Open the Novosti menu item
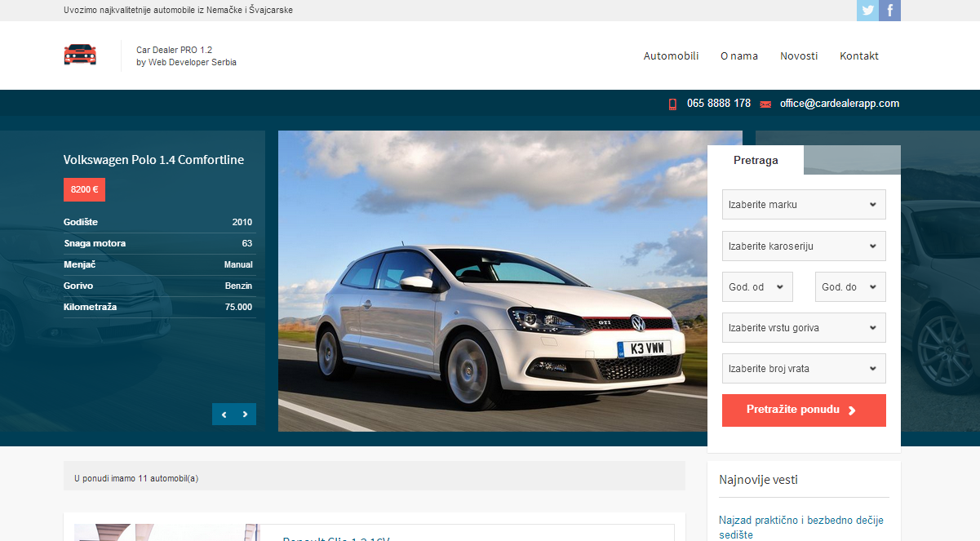 (799, 55)
